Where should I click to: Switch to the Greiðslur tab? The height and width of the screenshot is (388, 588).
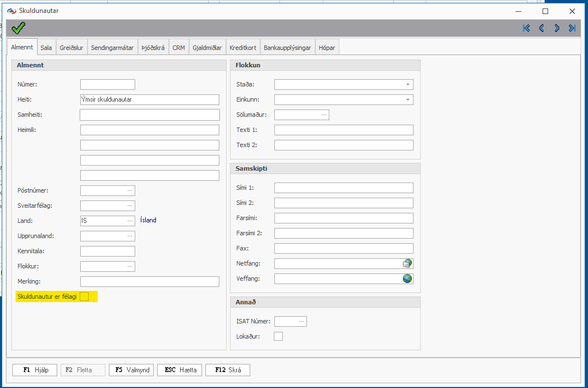71,48
